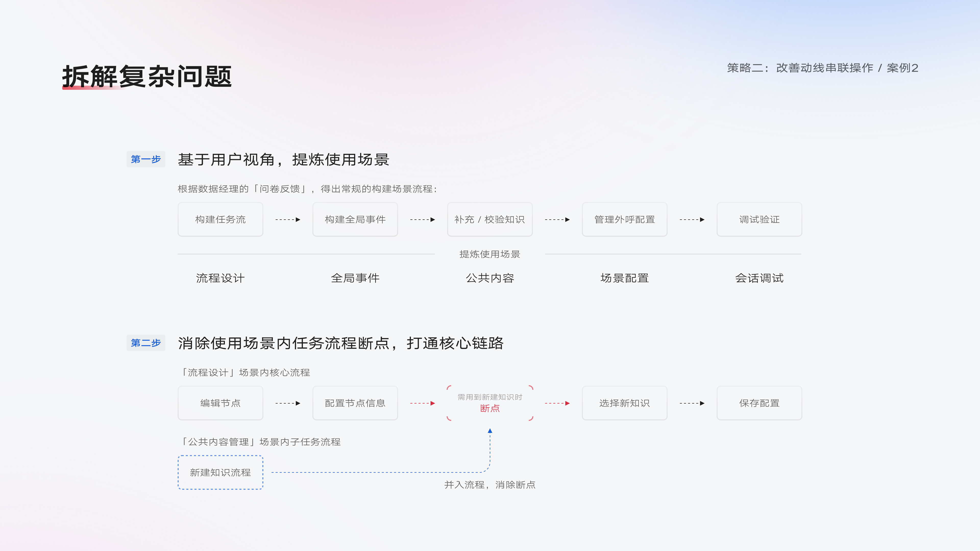The image size is (980, 551).
Task: Click the 会话调试 scene label
Action: pos(759,278)
